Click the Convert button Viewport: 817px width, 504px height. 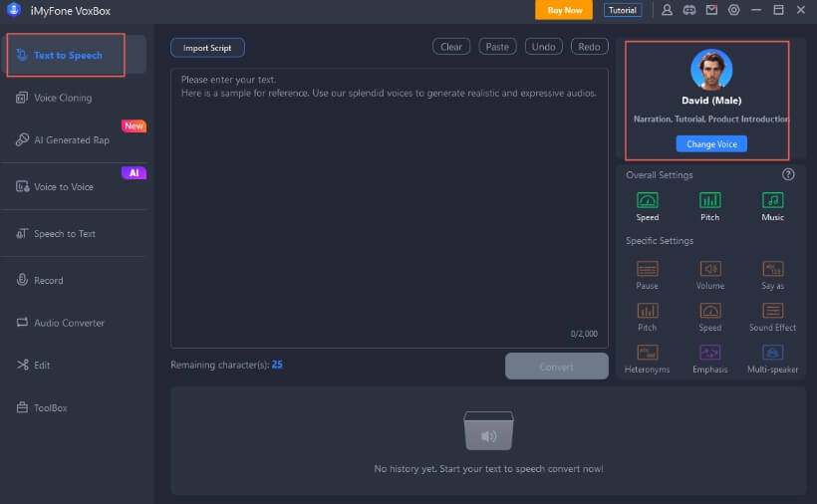[x=557, y=367]
